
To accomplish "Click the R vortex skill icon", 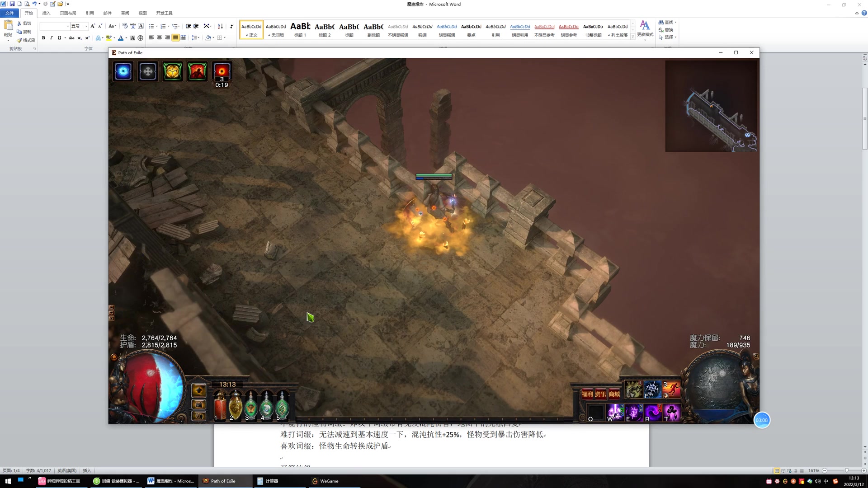I will [653, 413].
